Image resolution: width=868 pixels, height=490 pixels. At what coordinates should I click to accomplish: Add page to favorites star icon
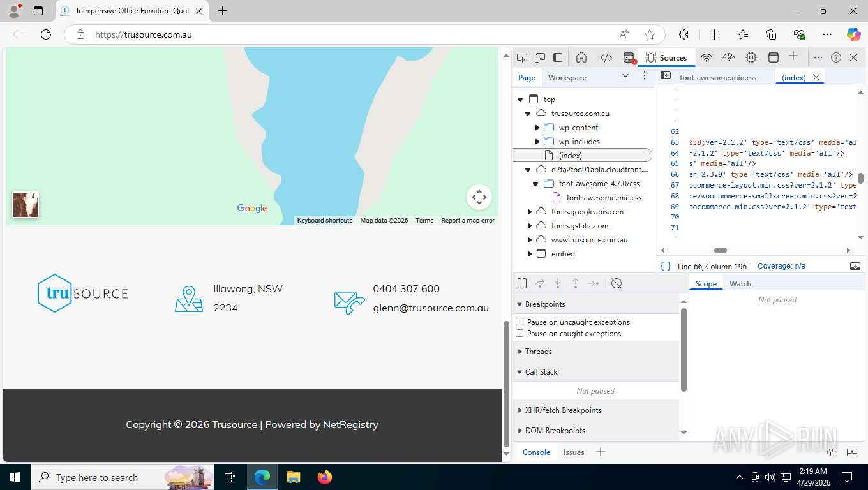click(x=650, y=34)
